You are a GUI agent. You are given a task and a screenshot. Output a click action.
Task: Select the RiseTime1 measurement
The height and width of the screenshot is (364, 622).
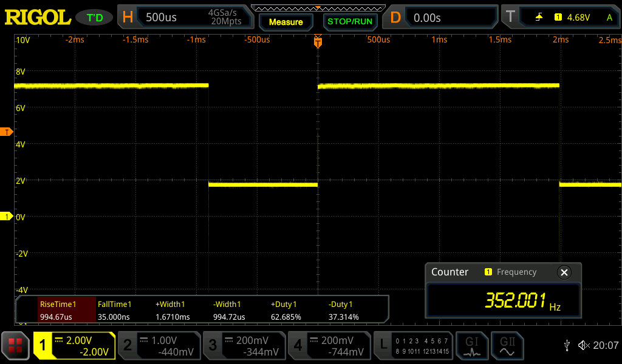pos(67,310)
